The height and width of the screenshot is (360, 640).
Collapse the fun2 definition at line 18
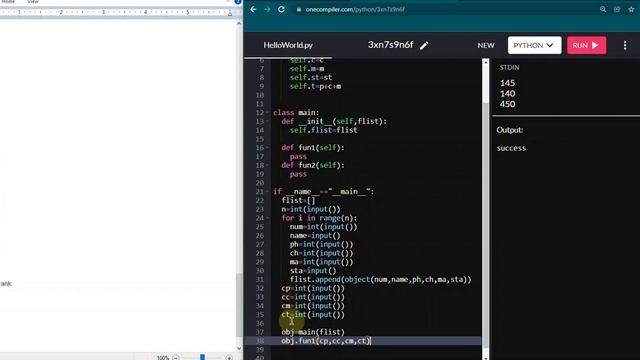click(268, 165)
